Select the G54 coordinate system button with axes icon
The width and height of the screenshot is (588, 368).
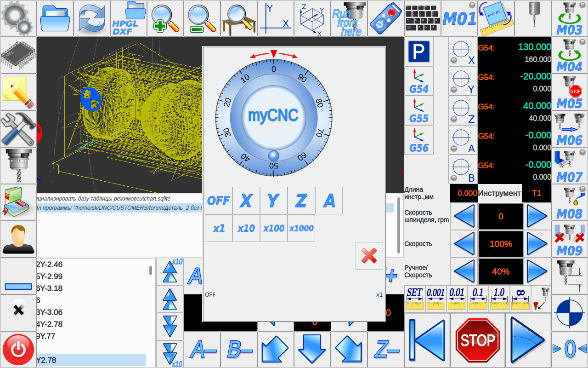click(419, 81)
